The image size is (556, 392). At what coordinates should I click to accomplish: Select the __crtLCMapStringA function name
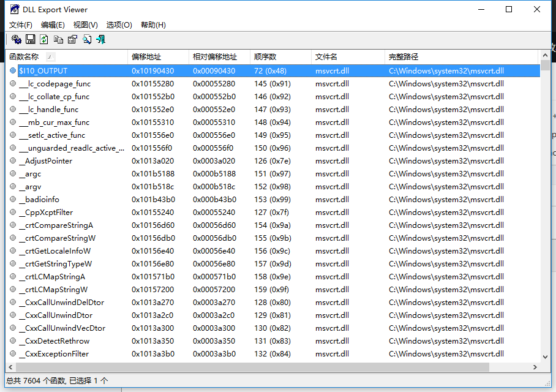point(53,277)
